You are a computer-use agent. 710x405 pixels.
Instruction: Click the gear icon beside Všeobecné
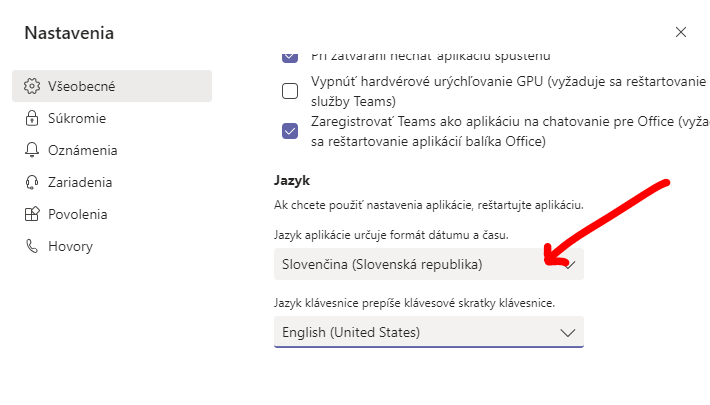pos(32,86)
